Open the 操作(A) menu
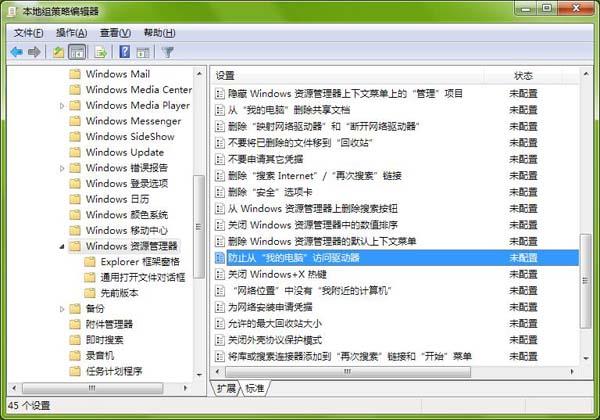The height and width of the screenshot is (420, 600). [x=72, y=33]
